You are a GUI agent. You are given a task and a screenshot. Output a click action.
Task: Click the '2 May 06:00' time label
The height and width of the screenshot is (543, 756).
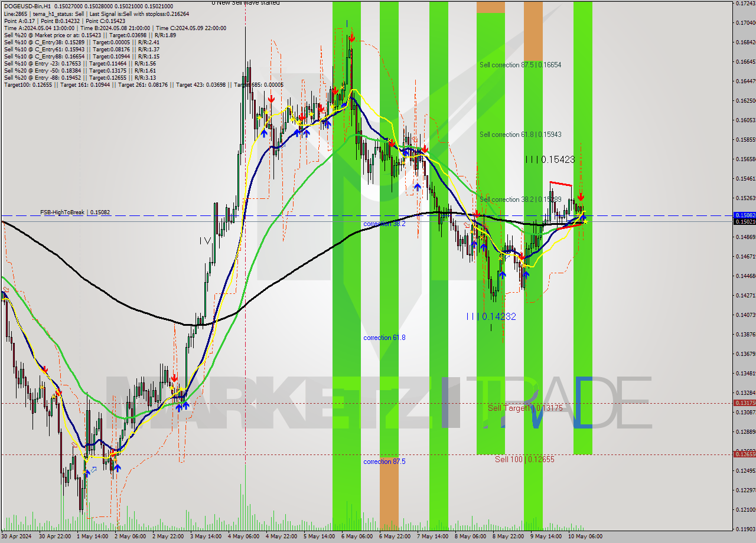[x=131, y=537]
